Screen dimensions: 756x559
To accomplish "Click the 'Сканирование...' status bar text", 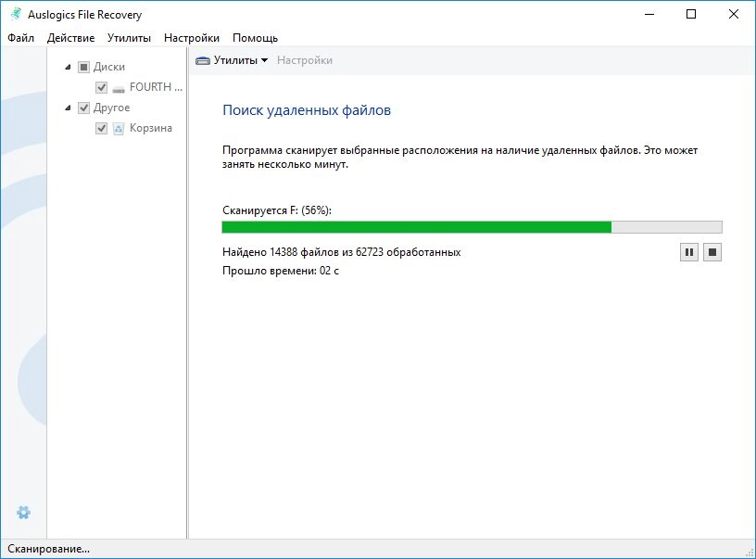I will tap(48, 549).
